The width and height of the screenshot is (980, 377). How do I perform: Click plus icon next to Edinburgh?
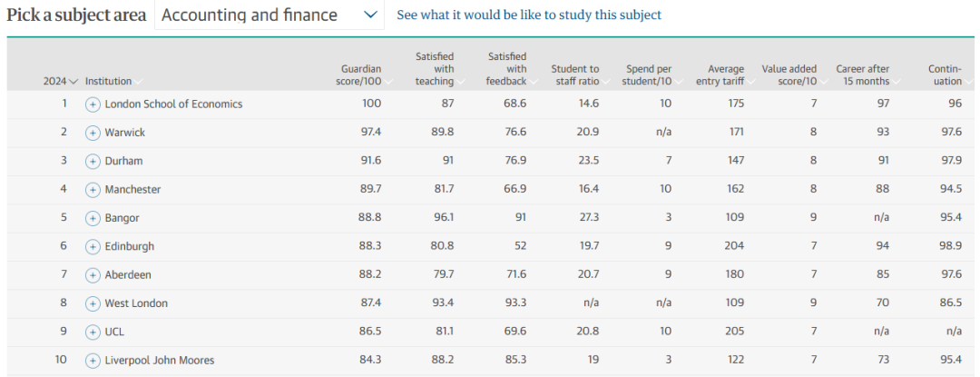pyautogui.click(x=93, y=247)
